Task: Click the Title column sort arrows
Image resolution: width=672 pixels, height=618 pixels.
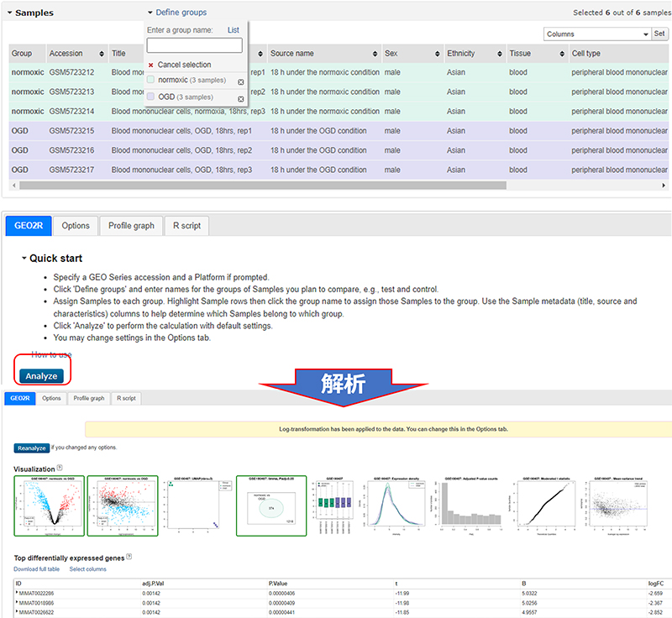Action: pos(260,54)
